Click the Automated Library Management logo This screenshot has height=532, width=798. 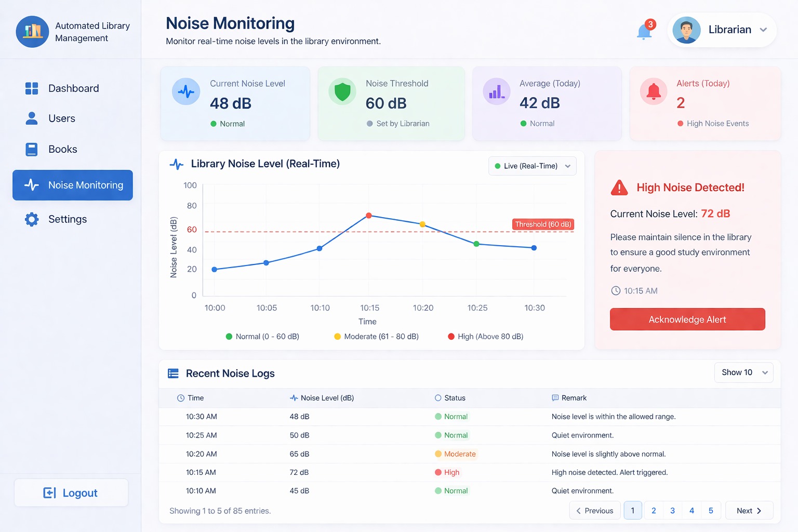[x=32, y=32]
